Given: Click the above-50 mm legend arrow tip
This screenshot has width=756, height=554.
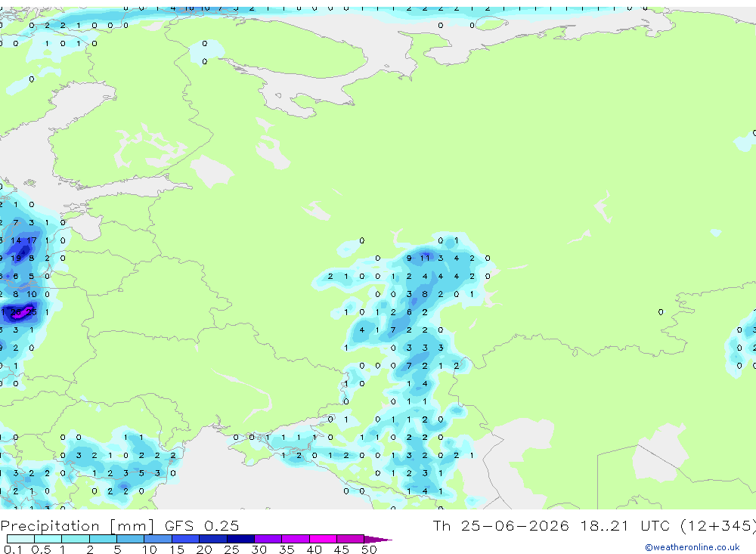Looking at the screenshot, I should point(378,539).
